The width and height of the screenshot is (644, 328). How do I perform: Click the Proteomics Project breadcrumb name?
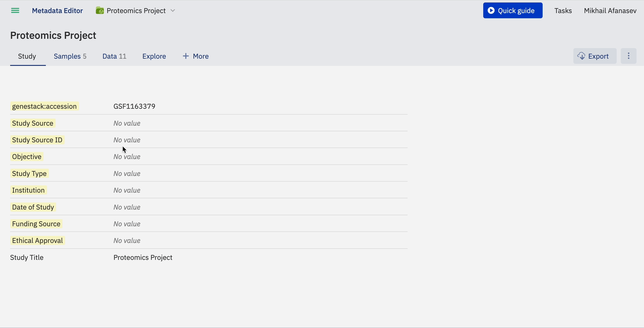point(136,11)
